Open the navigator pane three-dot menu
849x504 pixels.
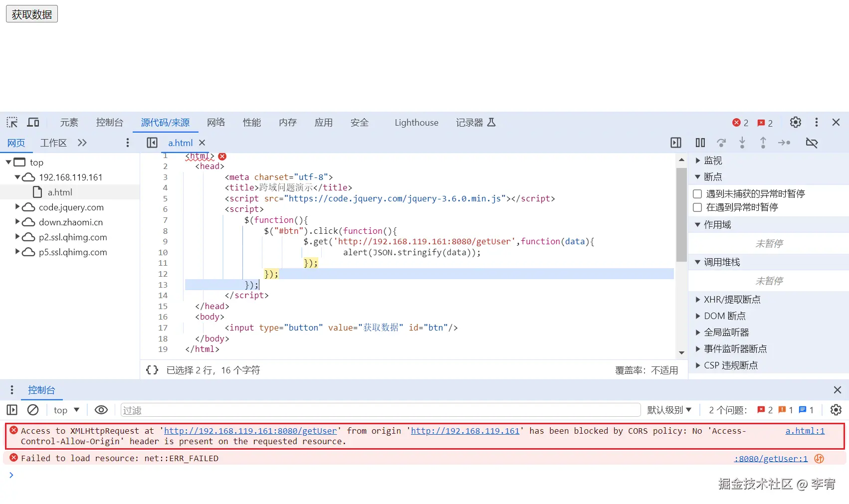click(x=128, y=143)
